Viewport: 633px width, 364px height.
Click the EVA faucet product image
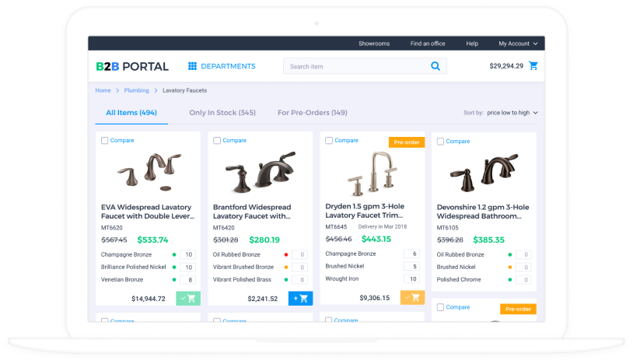[149, 172]
